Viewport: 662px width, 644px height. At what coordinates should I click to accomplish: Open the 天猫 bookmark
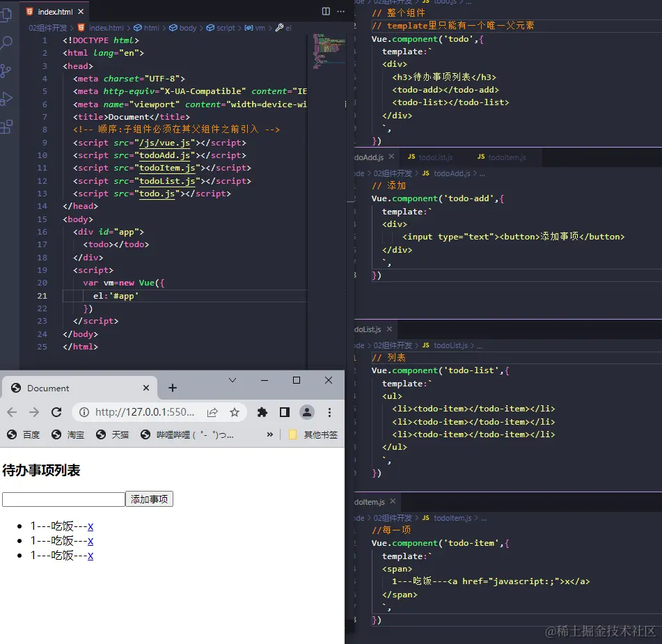112,434
